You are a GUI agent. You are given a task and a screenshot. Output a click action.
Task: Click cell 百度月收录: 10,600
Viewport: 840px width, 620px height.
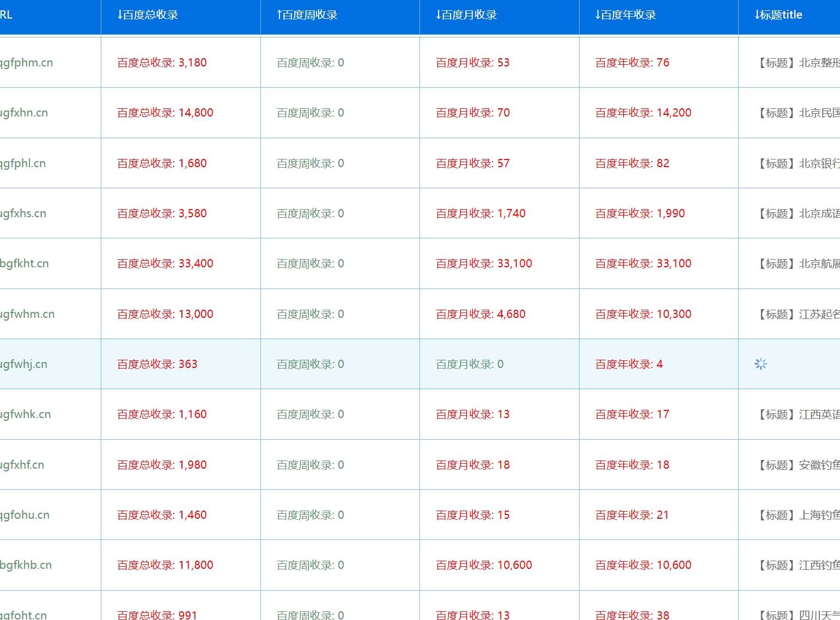(x=484, y=565)
